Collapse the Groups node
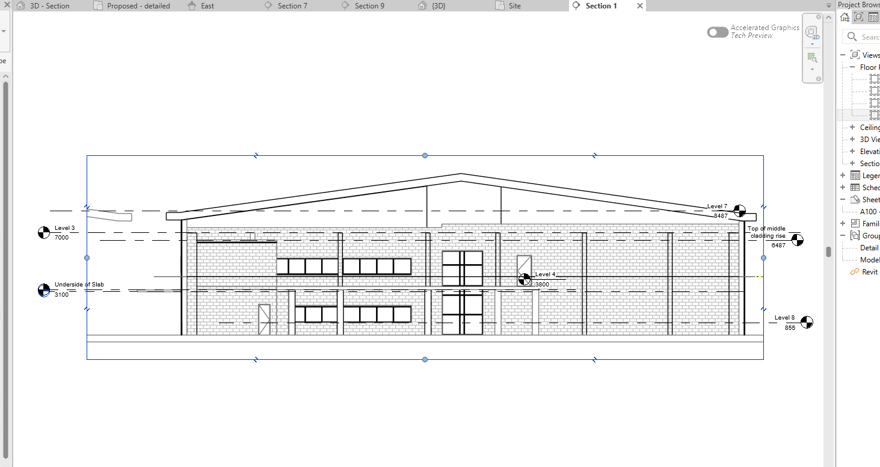The height and width of the screenshot is (467, 880). [x=842, y=236]
